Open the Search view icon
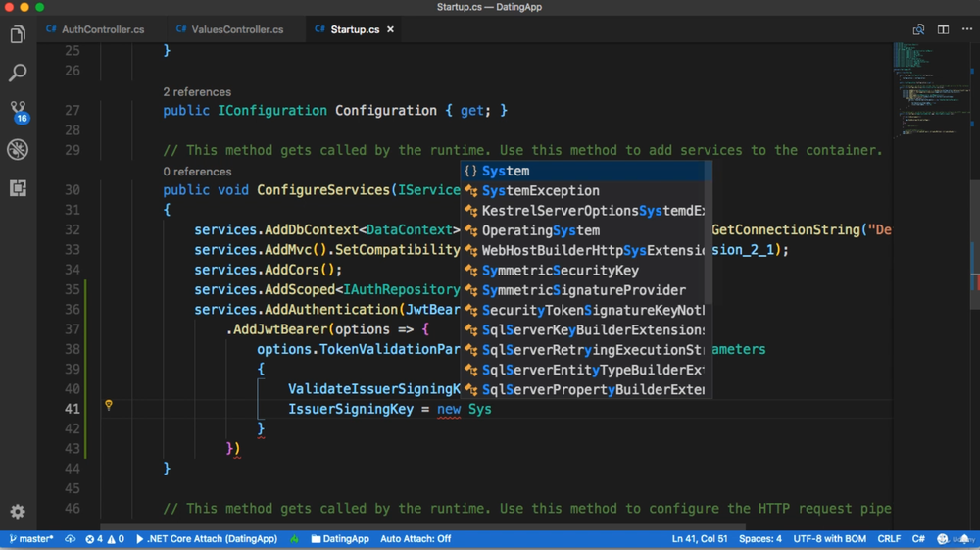This screenshot has height=550, width=980. pos(18,74)
